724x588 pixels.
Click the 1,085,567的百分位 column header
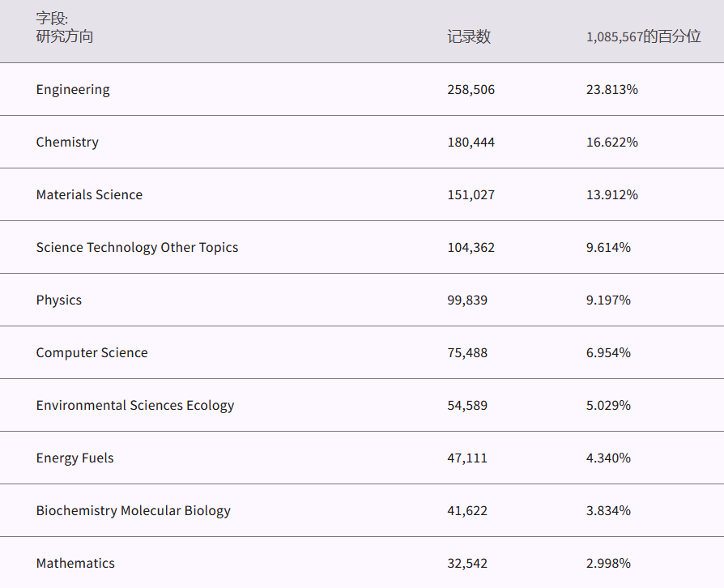[643, 37]
